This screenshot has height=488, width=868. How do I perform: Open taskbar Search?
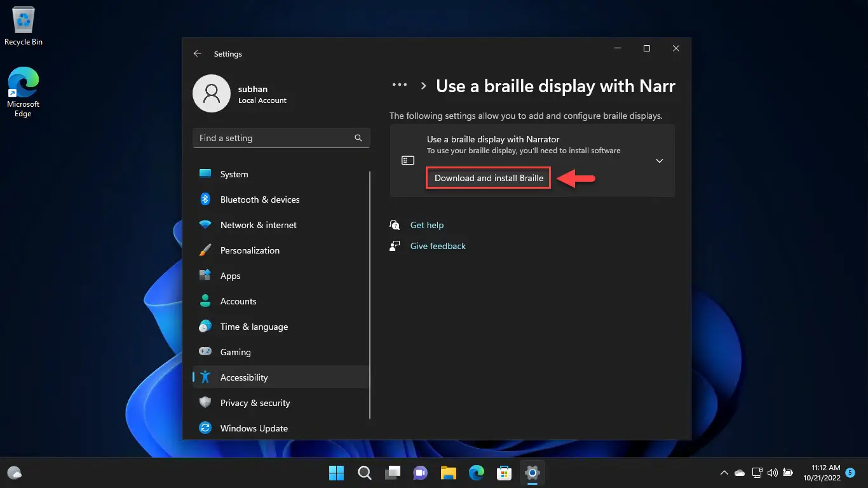(x=365, y=473)
